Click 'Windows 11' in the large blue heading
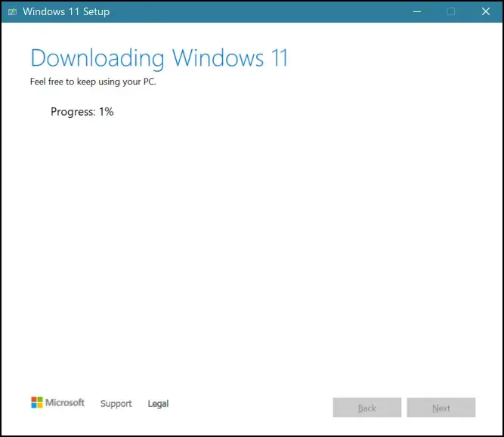Screen dimensions: 504x437 (x=230, y=58)
